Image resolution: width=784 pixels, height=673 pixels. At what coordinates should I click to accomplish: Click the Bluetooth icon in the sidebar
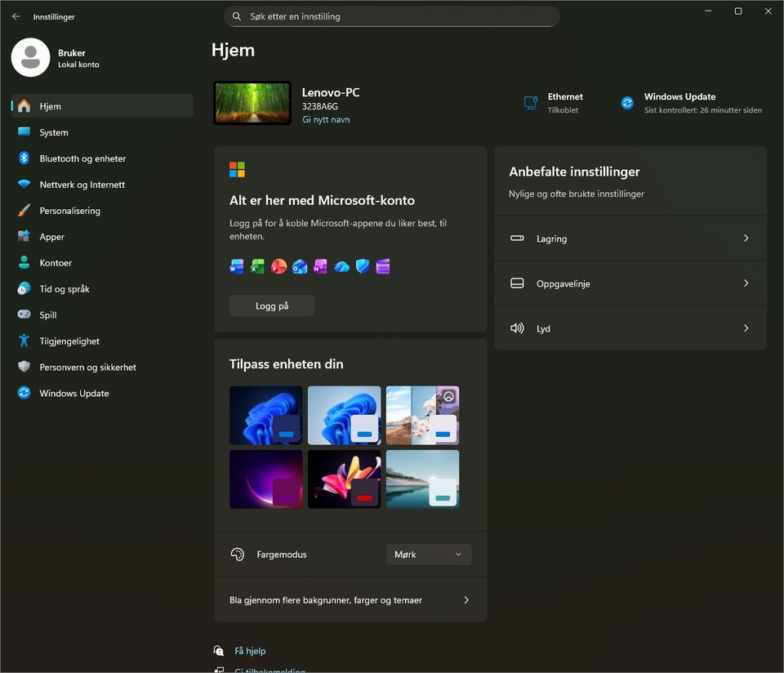[x=24, y=158]
